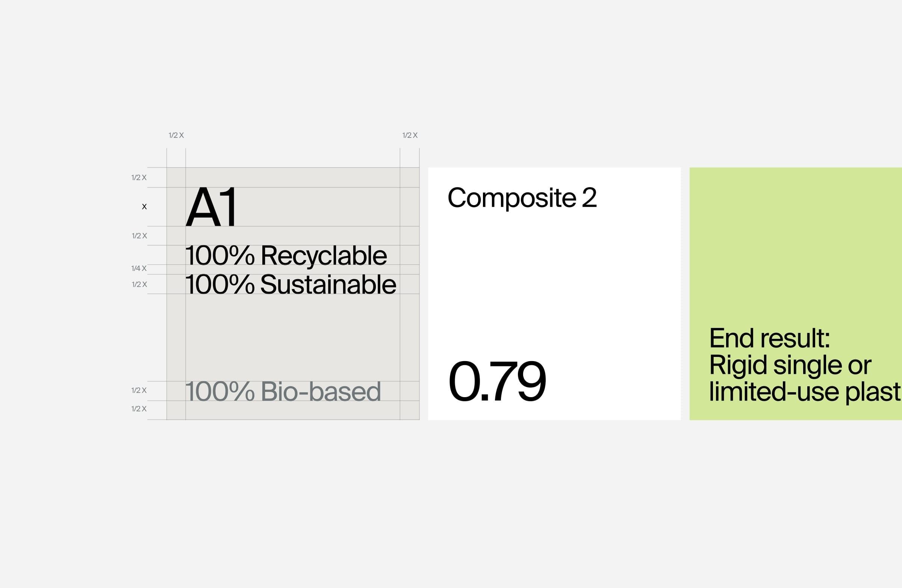The height and width of the screenshot is (588, 902).
Task: Select the 100% Recyclable text line
Action: pyautogui.click(x=286, y=255)
